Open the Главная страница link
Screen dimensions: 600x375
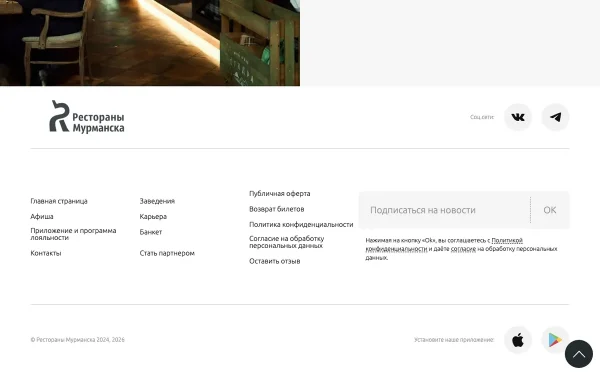59,201
